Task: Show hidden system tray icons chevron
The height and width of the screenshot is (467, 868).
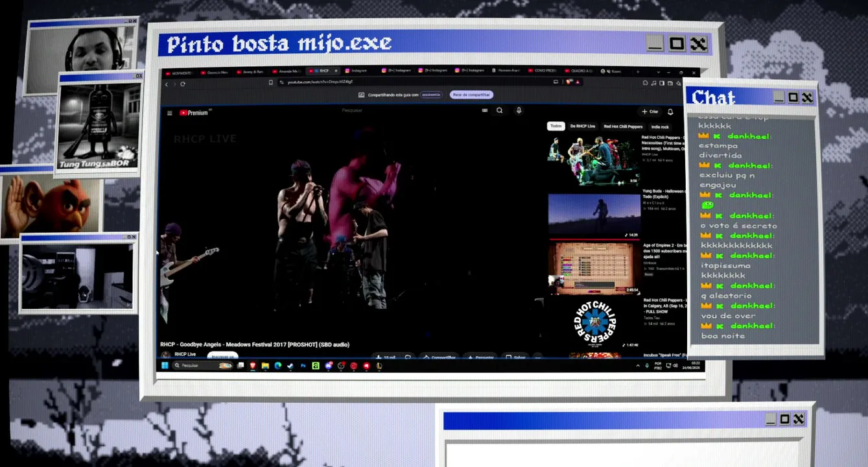Action: (x=638, y=366)
